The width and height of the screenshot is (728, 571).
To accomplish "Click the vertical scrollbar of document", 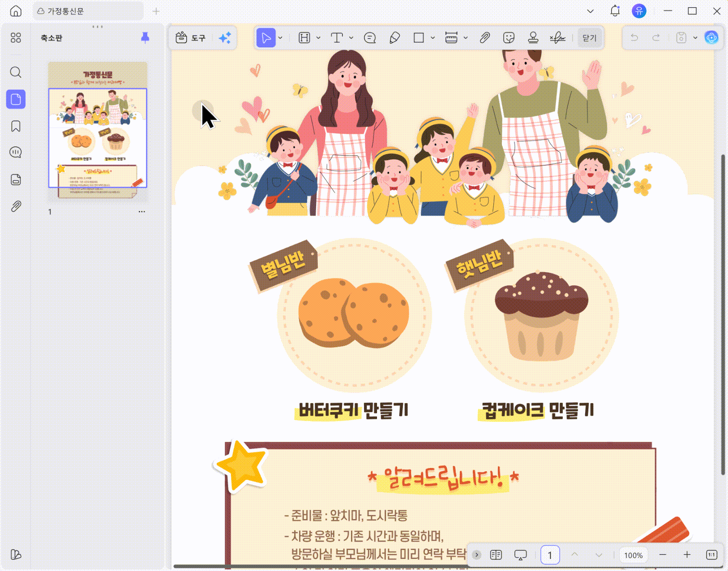I will [723, 315].
